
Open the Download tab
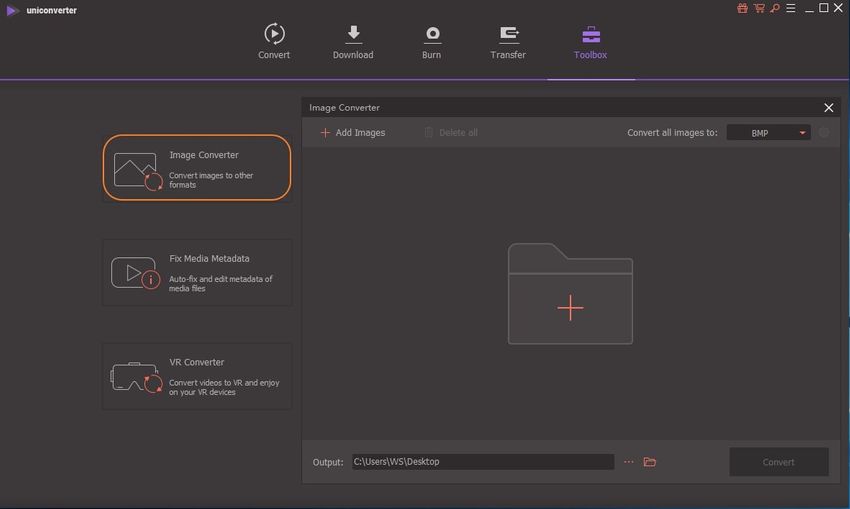click(x=353, y=42)
